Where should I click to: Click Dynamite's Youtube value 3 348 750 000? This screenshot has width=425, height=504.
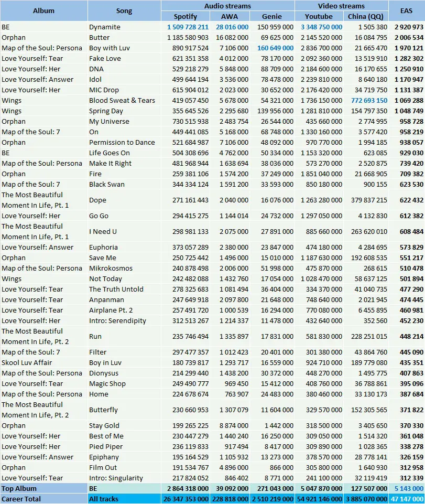coord(322,27)
